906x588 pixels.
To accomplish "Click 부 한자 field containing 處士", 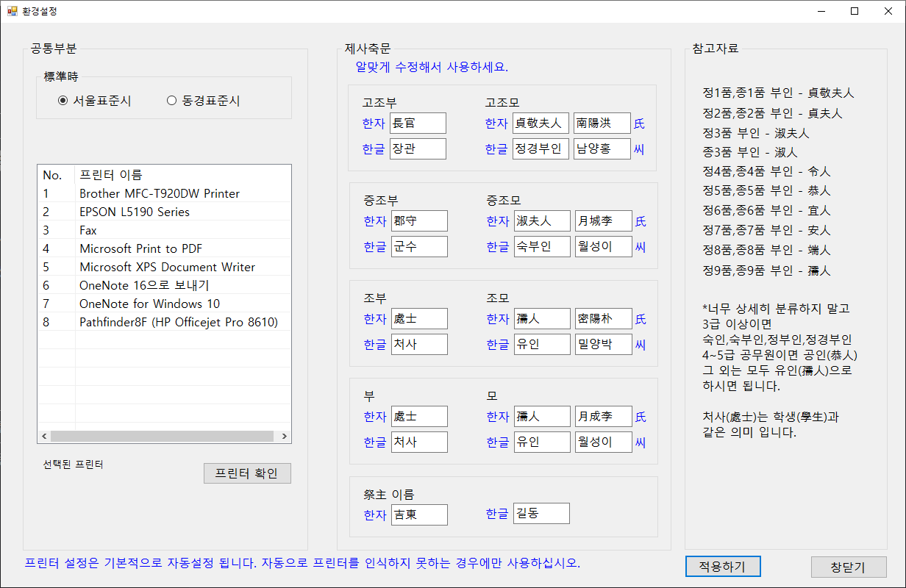I will tap(419, 417).
